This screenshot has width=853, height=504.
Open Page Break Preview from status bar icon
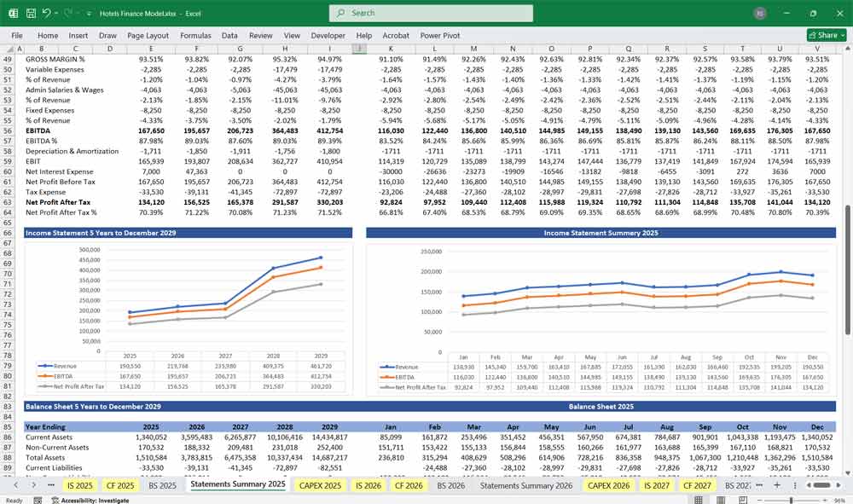pyautogui.click(x=744, y=499)
